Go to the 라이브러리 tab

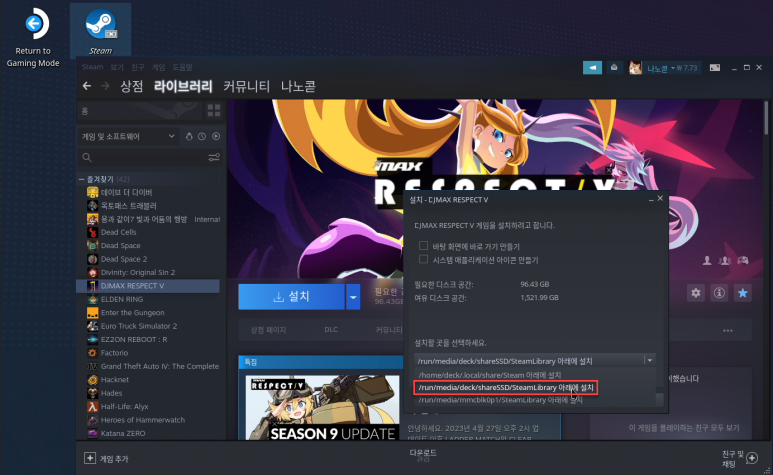[x=183, y=86]
